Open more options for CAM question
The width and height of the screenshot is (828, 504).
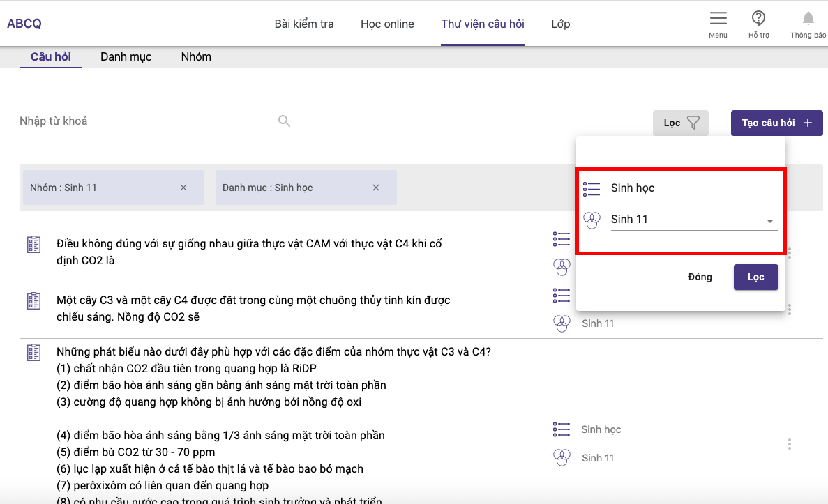pos(790,253)
